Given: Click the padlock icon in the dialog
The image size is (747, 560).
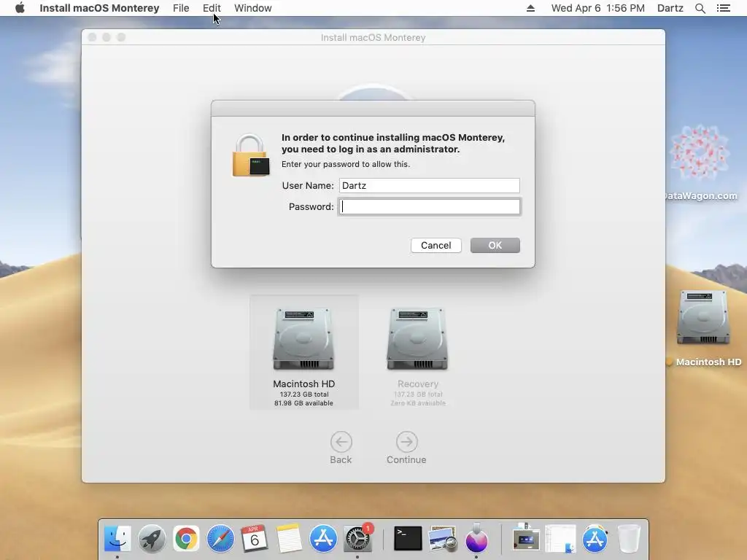Looking at the screenshot, I should tap(251, 155).
